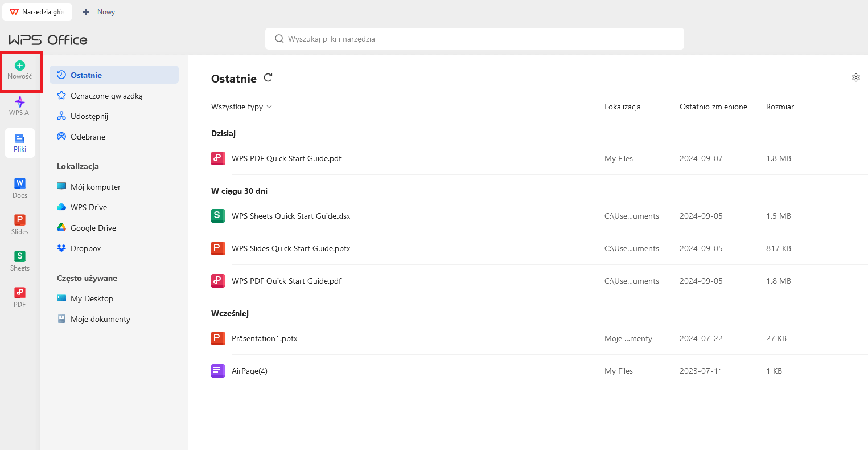Open a new tab with Nowy
868x450 pixels.
pyautogui.click(x=99, y=12)
